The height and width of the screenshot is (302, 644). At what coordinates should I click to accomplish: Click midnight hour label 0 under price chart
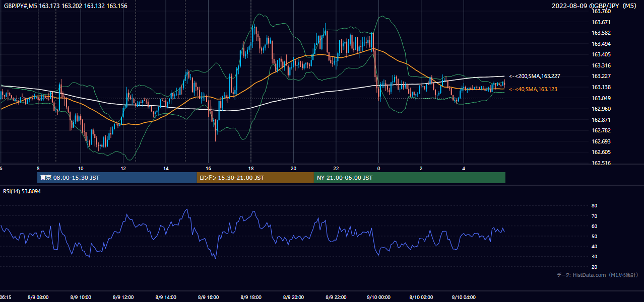click(x=378, y=168)
